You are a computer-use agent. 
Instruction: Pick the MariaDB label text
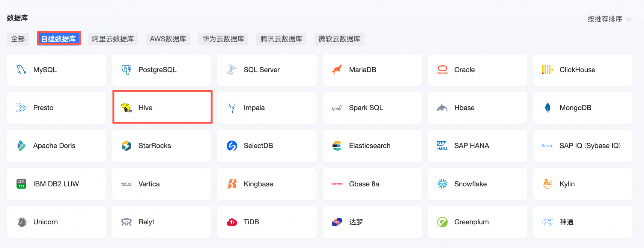pyautogui.click(x=363, y=70)
